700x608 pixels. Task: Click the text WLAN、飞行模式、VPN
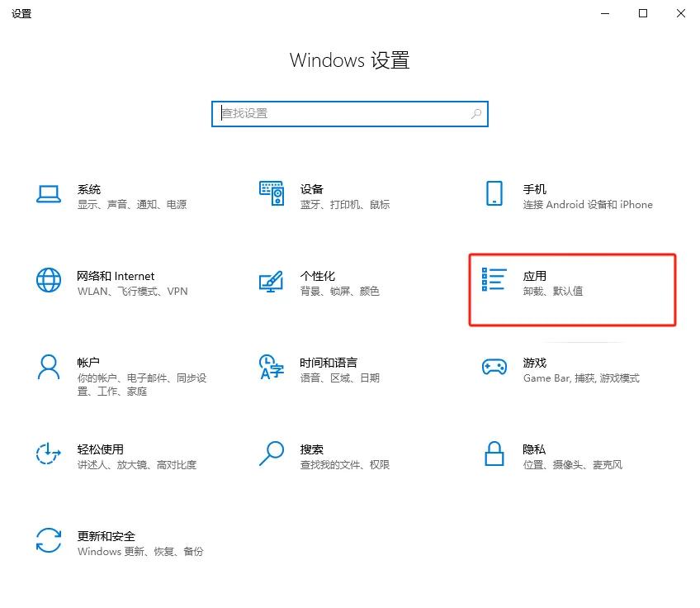(132, 292)
